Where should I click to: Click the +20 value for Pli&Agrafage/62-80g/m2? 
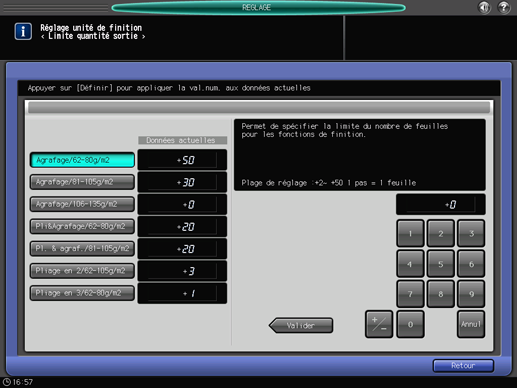(182, 226)
